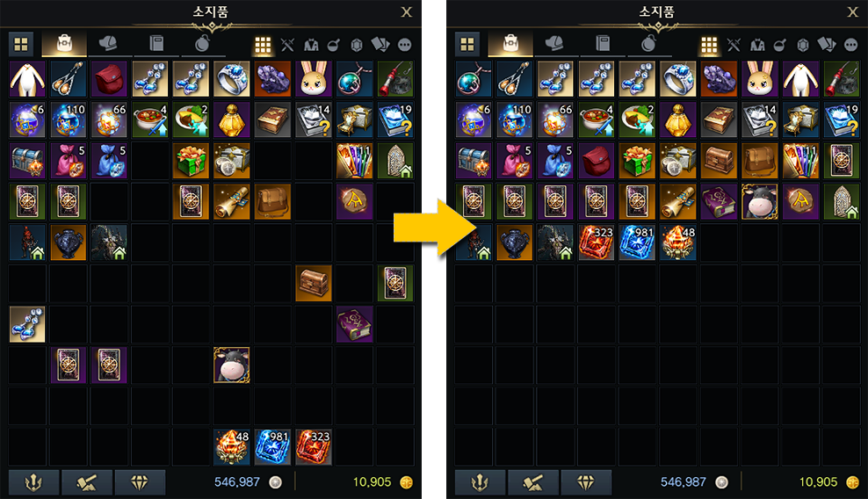The image size is (868, 499).
Task: Select the crossed swords filter in the left inventory
Action: coord(287,45)
